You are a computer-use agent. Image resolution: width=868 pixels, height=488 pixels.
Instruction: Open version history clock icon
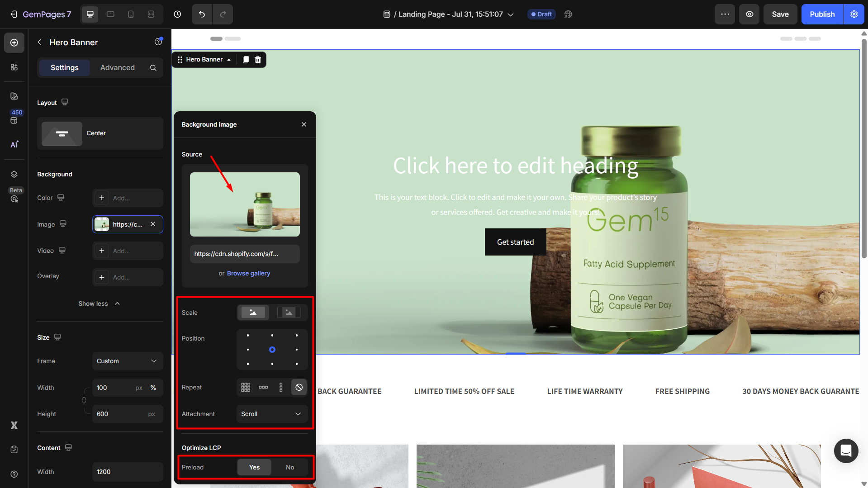click(177, 14)
